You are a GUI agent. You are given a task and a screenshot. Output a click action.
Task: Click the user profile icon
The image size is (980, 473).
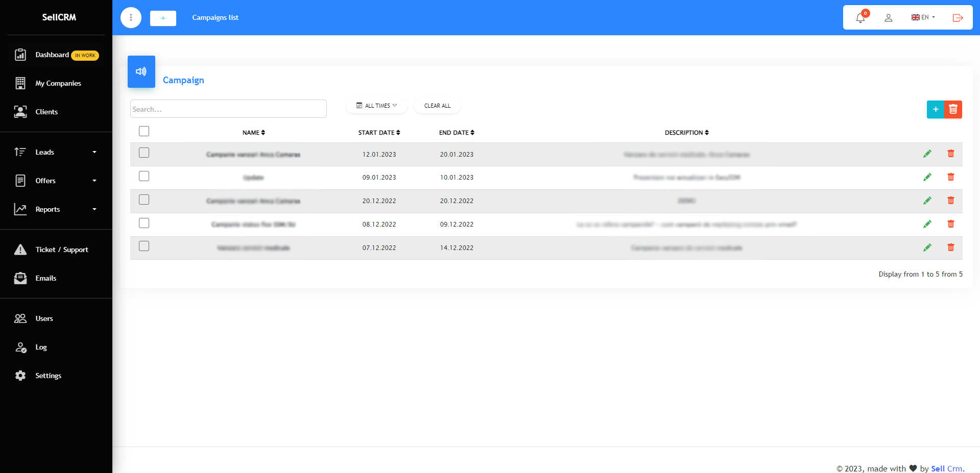tap(889, 18)
